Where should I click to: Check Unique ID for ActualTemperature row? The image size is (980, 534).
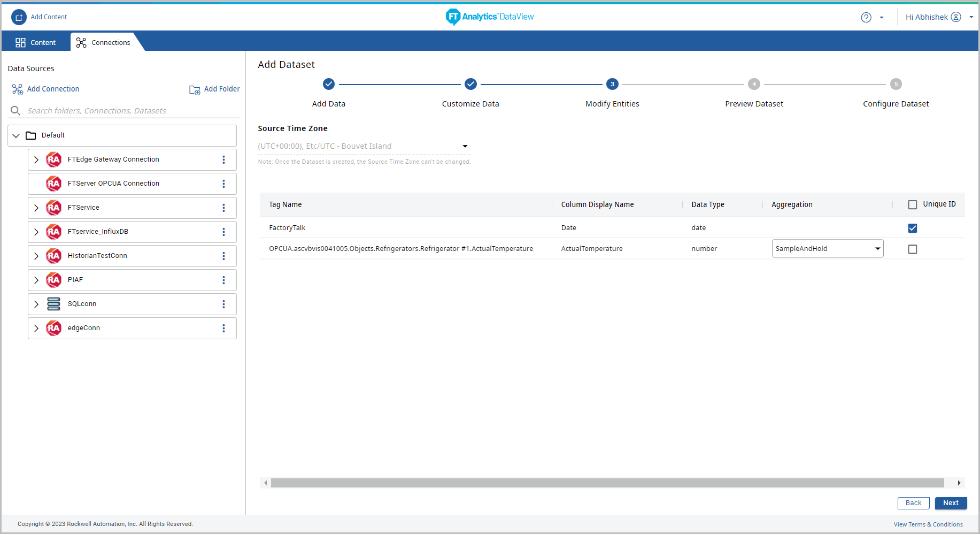point(912,249)
